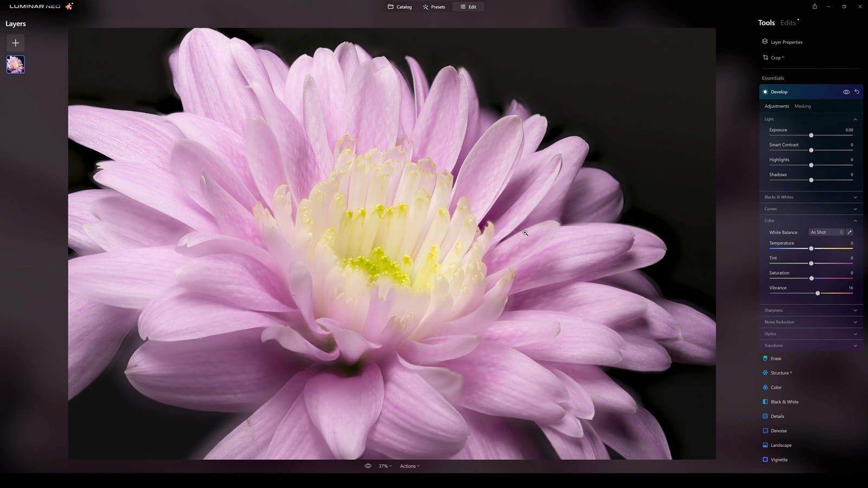Add a new layer with the plus button
Image resolution: width=868 pixels, height=488 pixels.
(x=15, y=43)
